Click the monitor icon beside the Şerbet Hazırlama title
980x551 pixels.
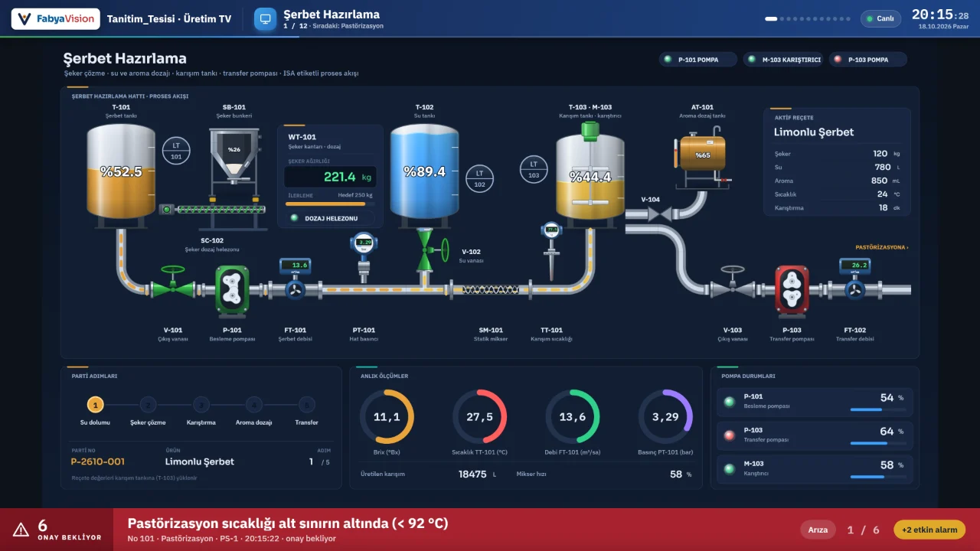[x=265, y=19]
